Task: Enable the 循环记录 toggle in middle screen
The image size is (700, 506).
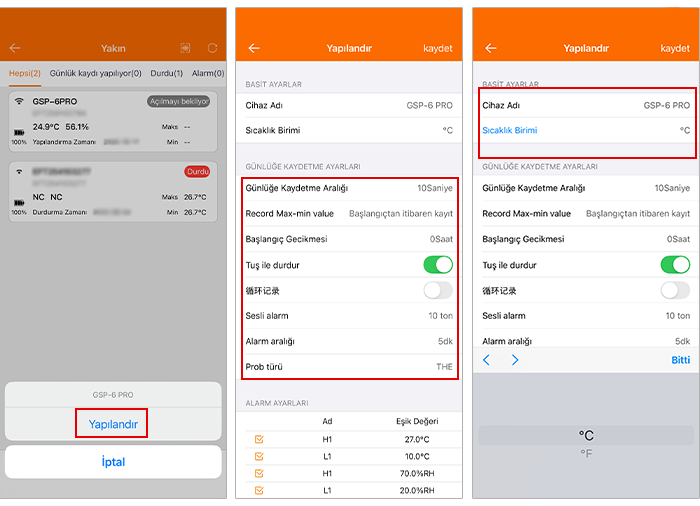Action: pyautogui.click(x=437, y=290)
